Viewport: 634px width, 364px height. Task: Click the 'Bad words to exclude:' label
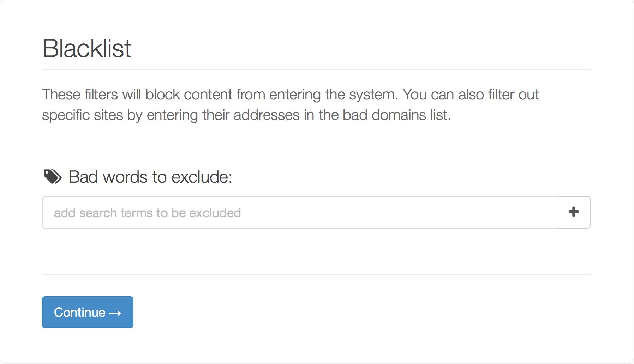click(150, 177)
